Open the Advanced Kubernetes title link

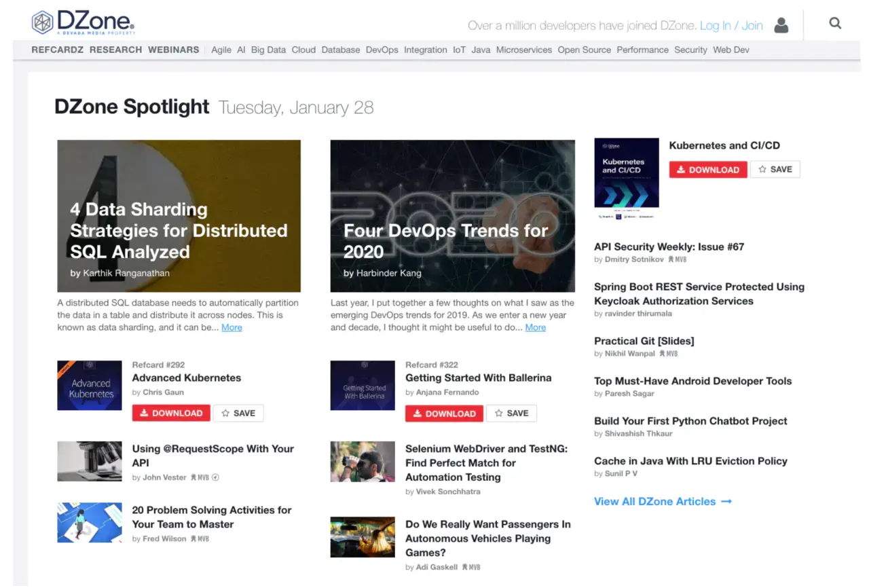pyautogui.click(x=187, y=378)
